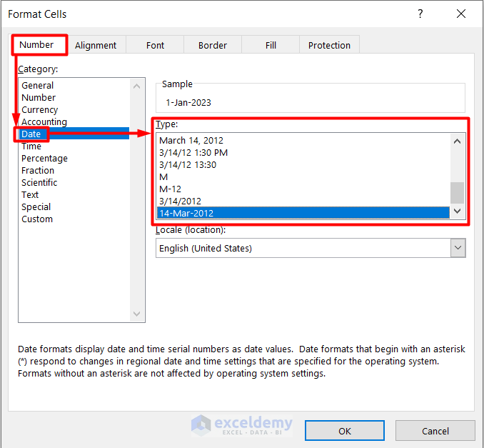The width and height of the screenshot is (484, 448).
Task: Pick the Custom category
Action: 74,219
